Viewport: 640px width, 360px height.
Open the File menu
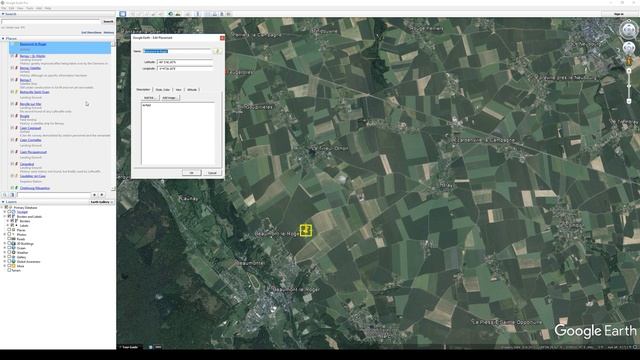[x=4, y=8]
